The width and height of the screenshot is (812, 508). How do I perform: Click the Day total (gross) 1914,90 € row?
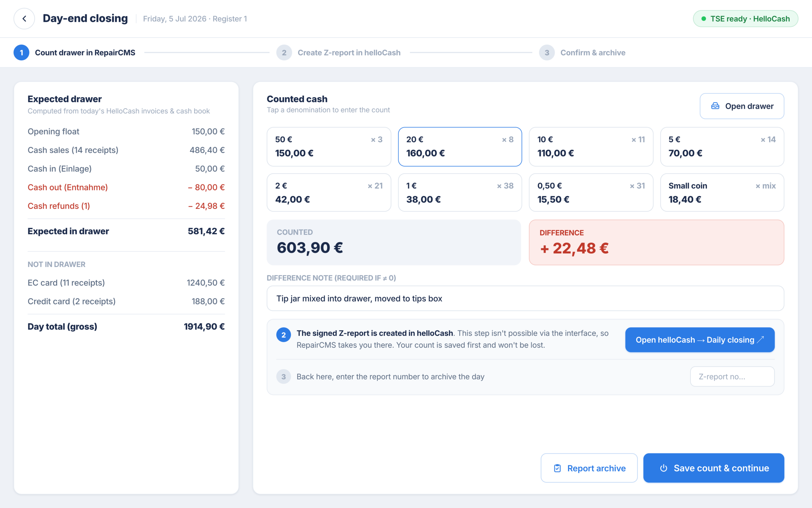pyautogui.click(x=126, y=327)
